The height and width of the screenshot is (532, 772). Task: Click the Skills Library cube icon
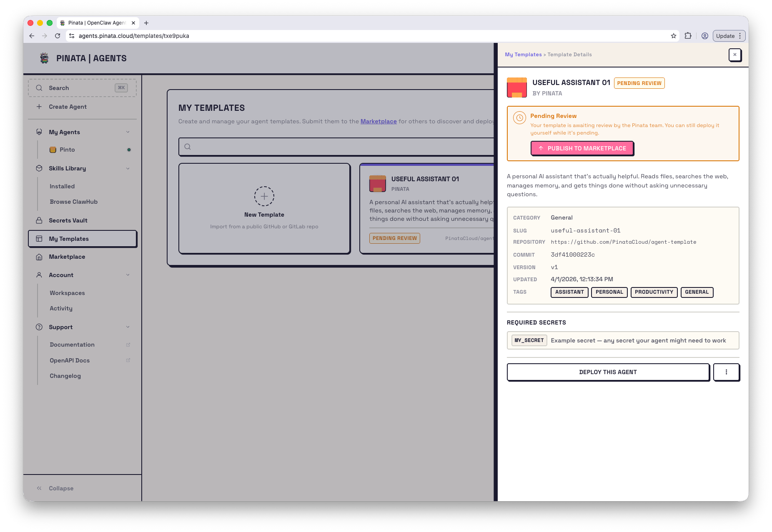(39, 168)
